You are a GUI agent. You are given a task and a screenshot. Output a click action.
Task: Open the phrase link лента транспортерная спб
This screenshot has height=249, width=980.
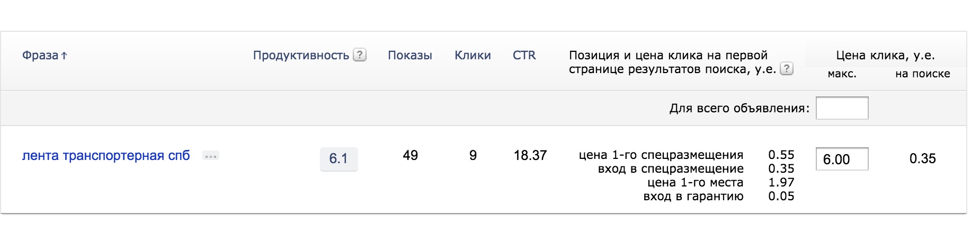(106, 156)
